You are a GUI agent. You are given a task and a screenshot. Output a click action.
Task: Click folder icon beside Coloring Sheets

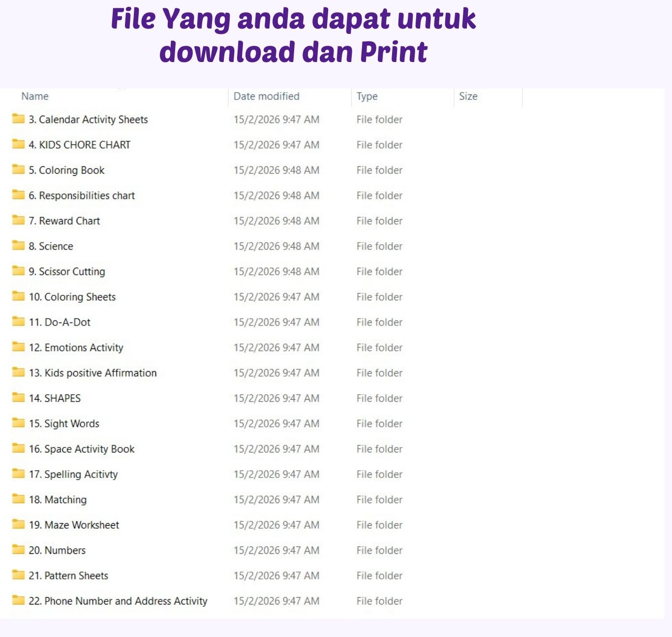click(x=18, y=296)
